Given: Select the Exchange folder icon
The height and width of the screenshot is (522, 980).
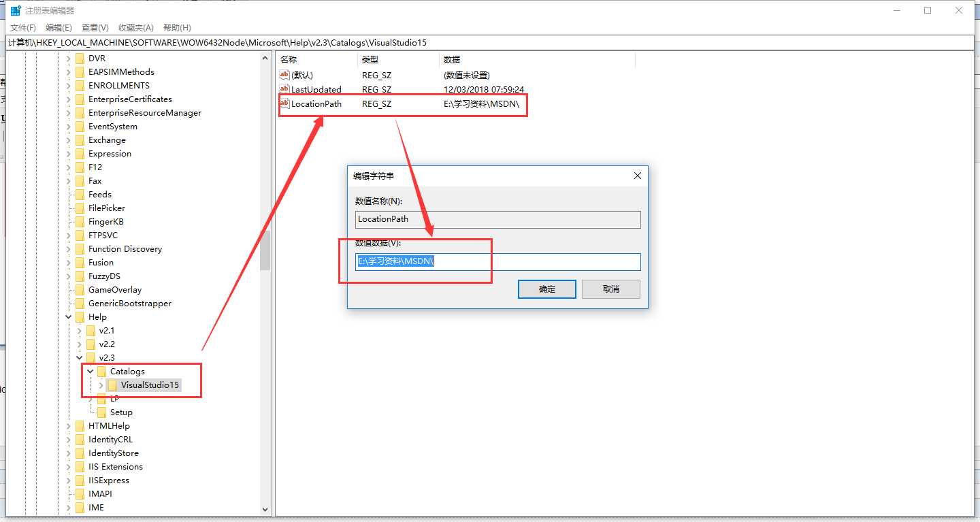Looking at the screenshot, I should [x=80, y=140].
